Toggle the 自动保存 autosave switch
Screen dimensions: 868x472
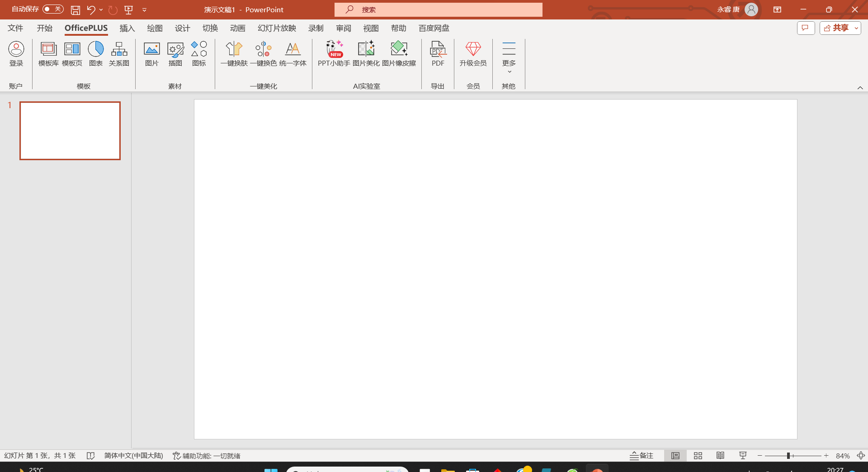coord(53,9)
